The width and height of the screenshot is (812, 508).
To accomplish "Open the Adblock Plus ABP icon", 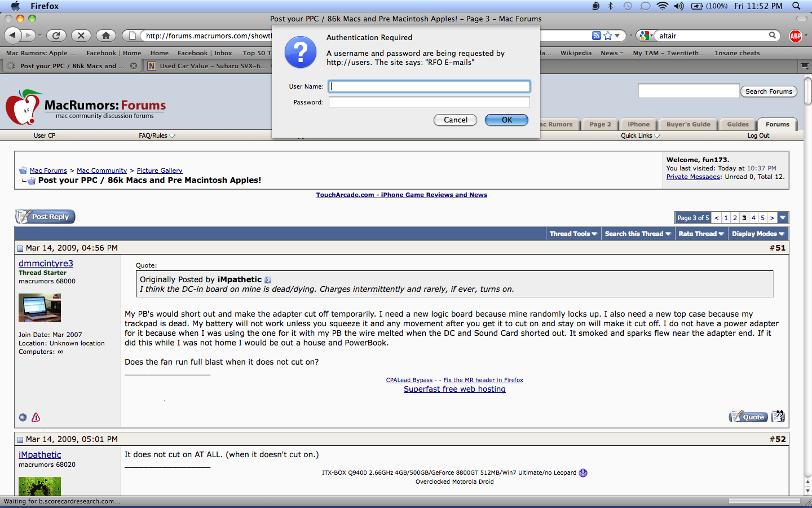I will tap(796, 36).
